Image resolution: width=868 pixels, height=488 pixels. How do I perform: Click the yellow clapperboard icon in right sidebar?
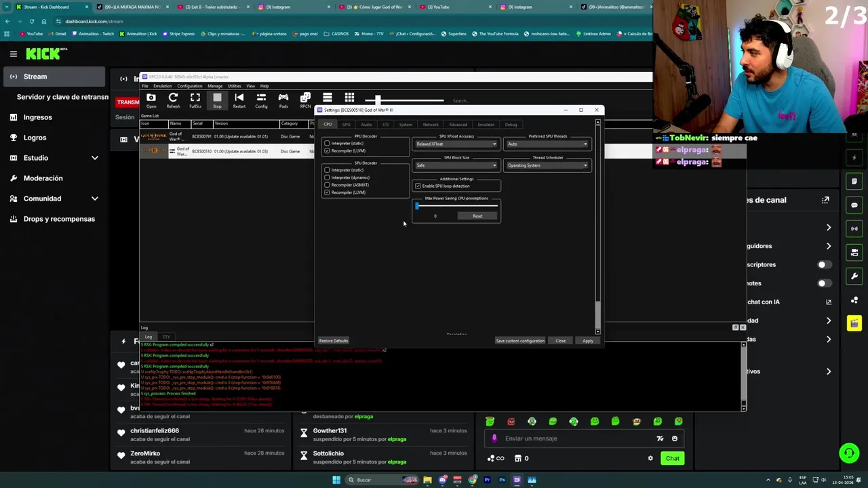coord(854,323)
